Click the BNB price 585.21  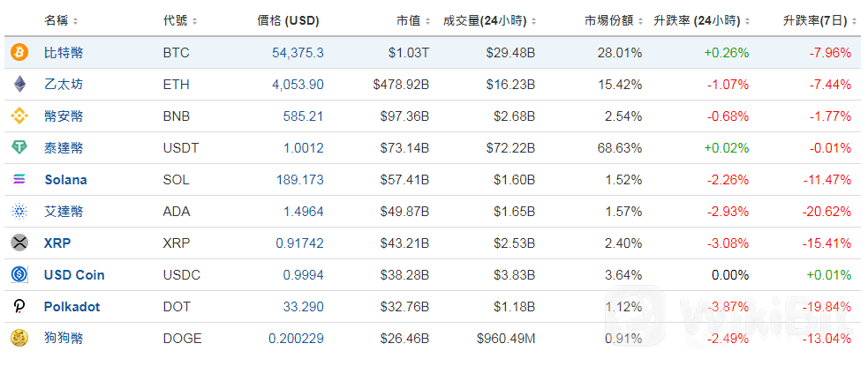pyautogui.click(x=306, y=116)
